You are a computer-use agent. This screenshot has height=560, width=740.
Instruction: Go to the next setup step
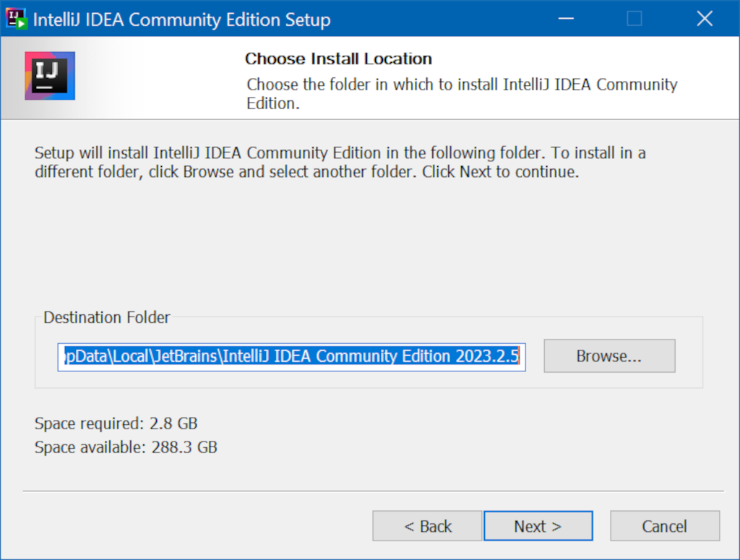pyautogui.click(x=538, y=525)
